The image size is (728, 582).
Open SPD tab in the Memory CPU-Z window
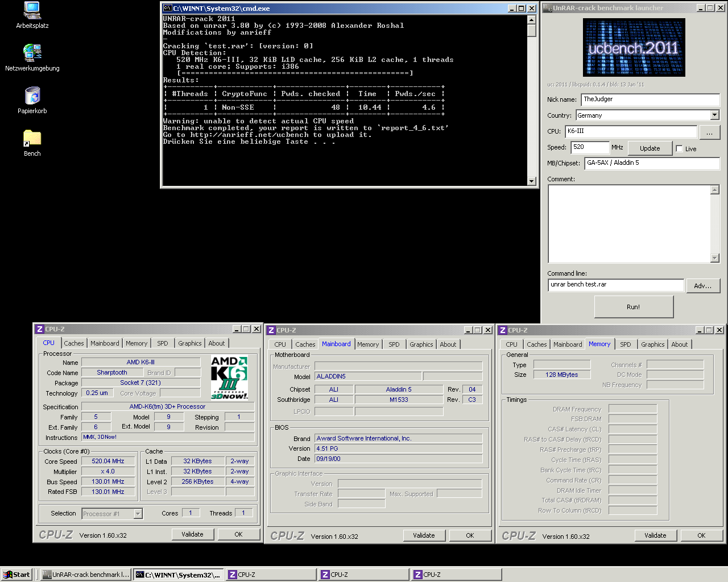[x=626, y=344]
